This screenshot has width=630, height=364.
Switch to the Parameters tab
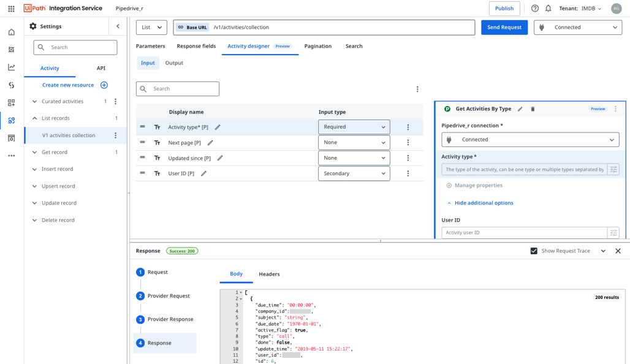tap(150, 46)
